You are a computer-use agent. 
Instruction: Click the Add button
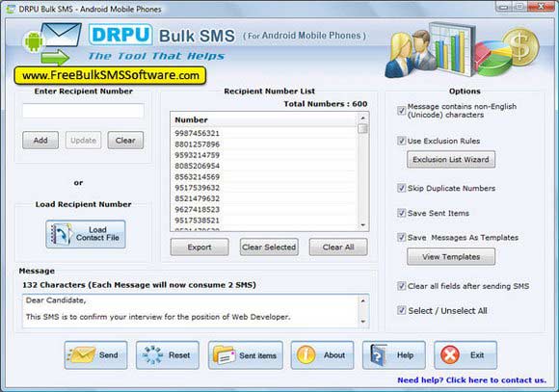tap(40, 140)
